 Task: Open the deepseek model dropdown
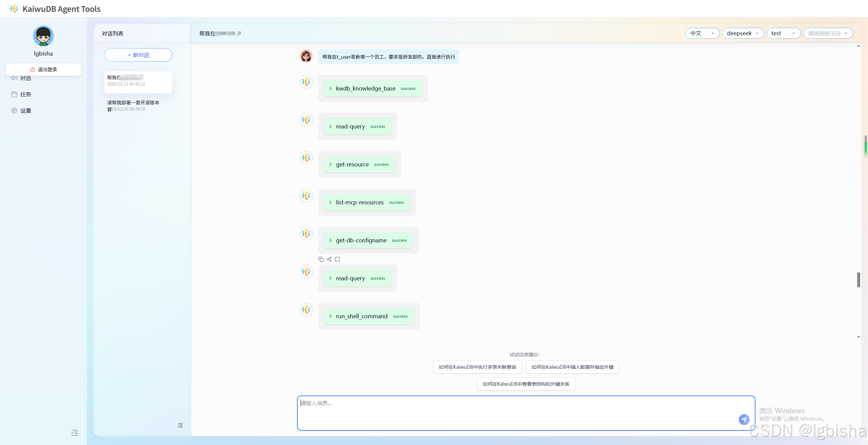[x=743, y=33]
